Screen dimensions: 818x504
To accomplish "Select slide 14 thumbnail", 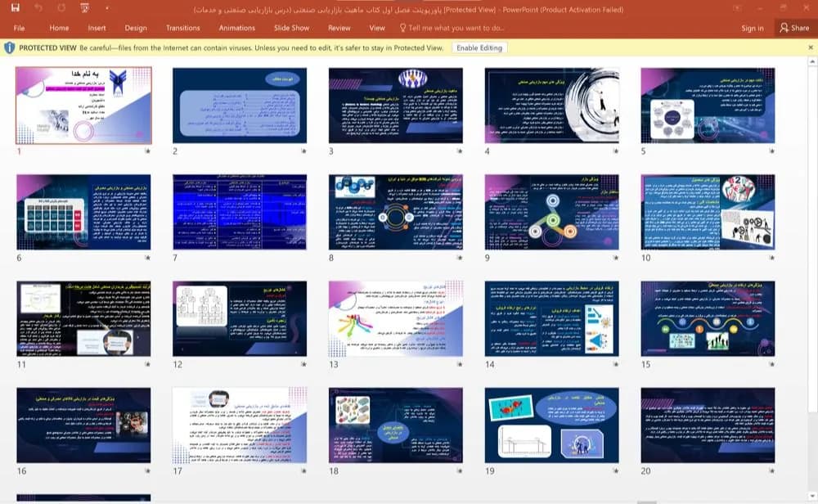I will click(551, 319).
